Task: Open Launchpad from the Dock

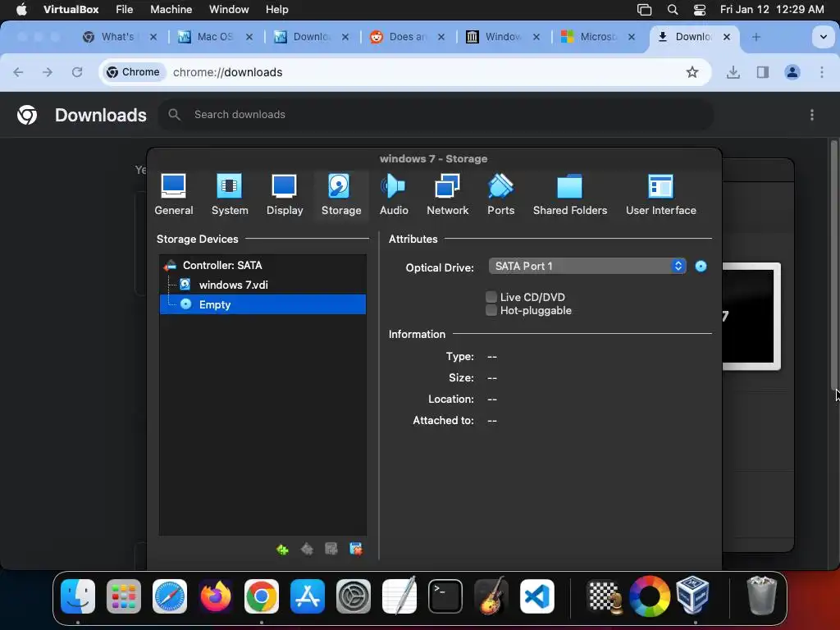Action: [124, 596]
